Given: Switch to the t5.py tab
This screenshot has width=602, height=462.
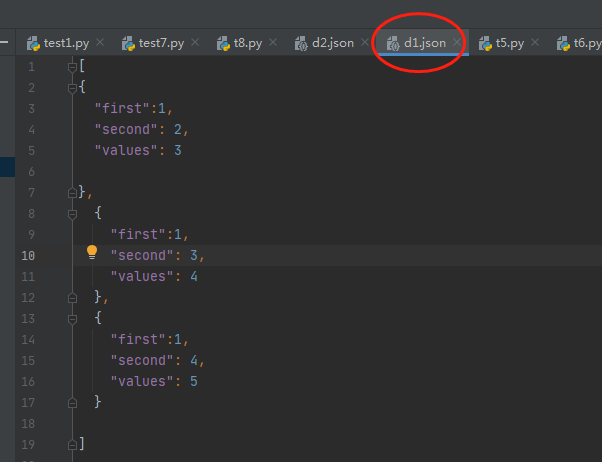Looking at the screenshot, I should click(x=509, y=43).
